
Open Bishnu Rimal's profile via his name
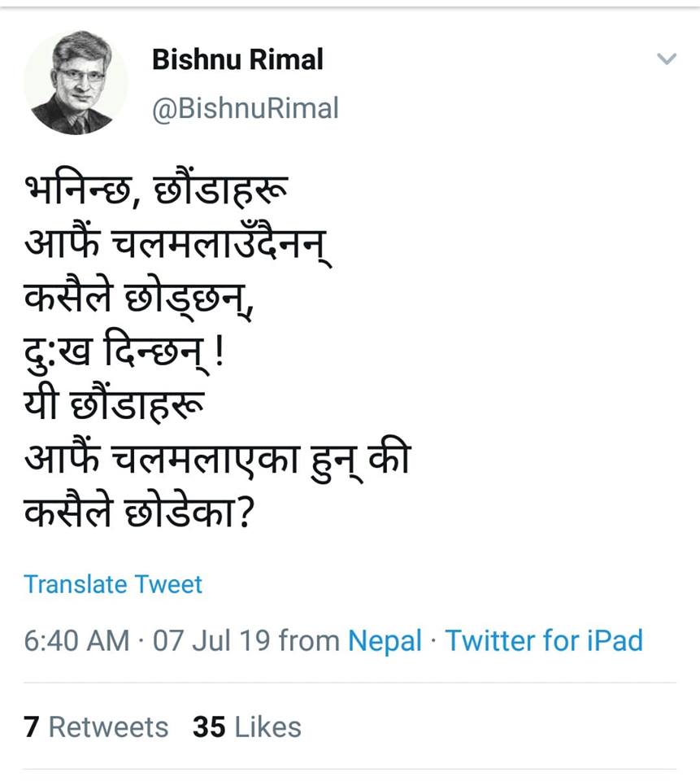tap(236, 59)
